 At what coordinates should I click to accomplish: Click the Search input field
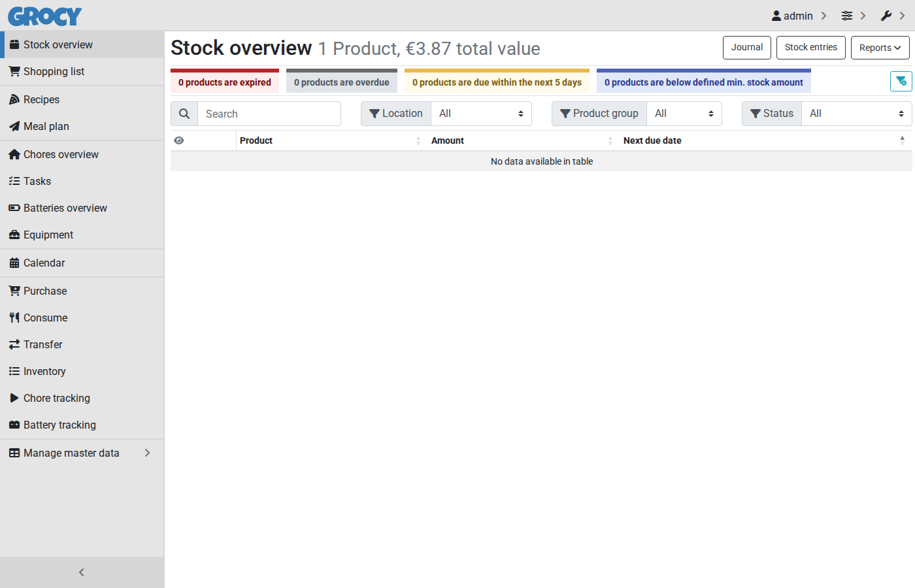(269, 114)
